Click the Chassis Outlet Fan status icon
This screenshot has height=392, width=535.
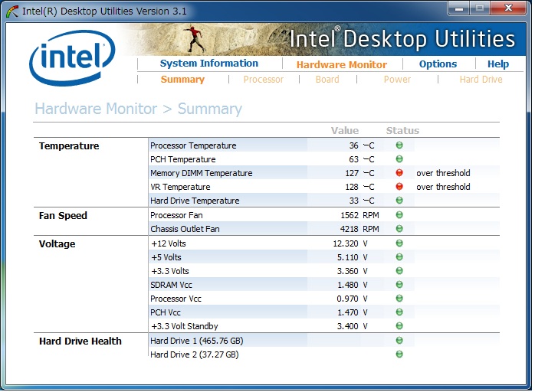coord(399,229)
